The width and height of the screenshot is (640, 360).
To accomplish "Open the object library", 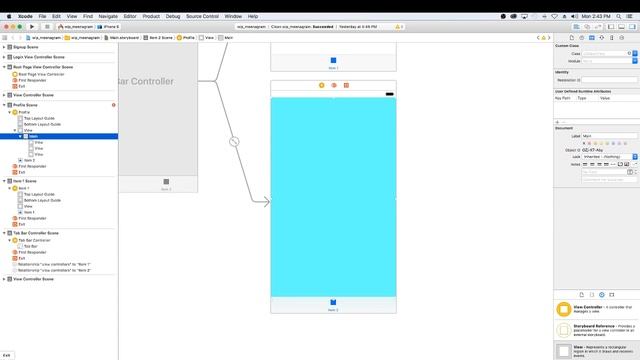I will pyautogui.click(x=602, y=295).
